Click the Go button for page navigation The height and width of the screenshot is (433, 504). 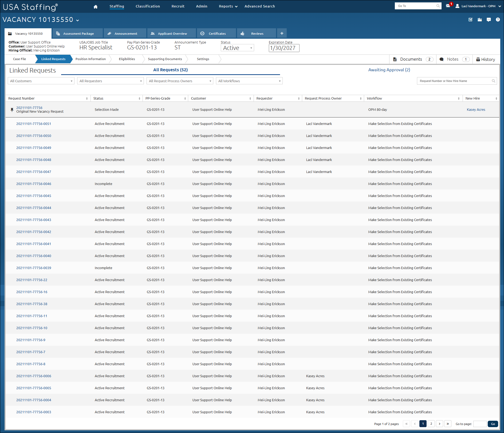[x=493, y=424]
